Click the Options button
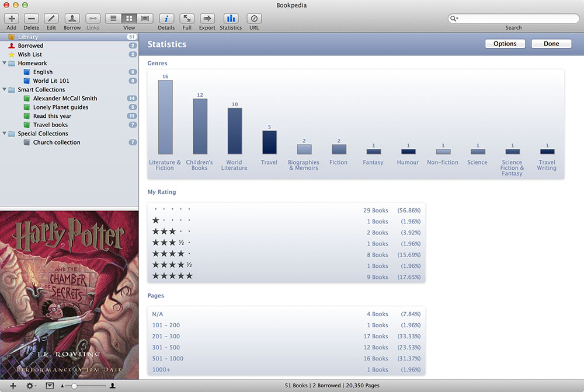 click(x=505, y=44)
